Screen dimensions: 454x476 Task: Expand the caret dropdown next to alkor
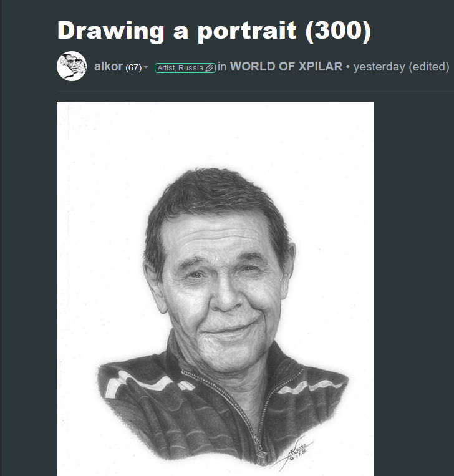[x=146, y=67]
